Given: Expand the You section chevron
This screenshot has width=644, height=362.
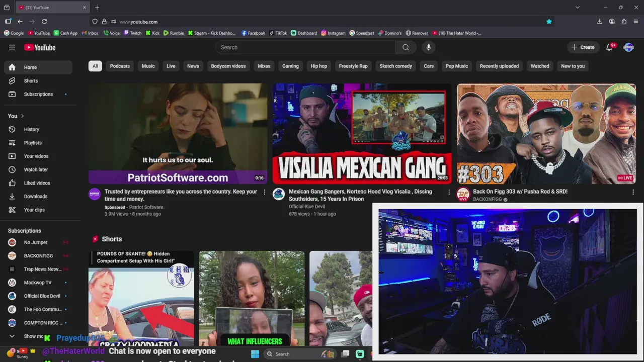Looking at the screenshot, I should (x=22, y=116).
